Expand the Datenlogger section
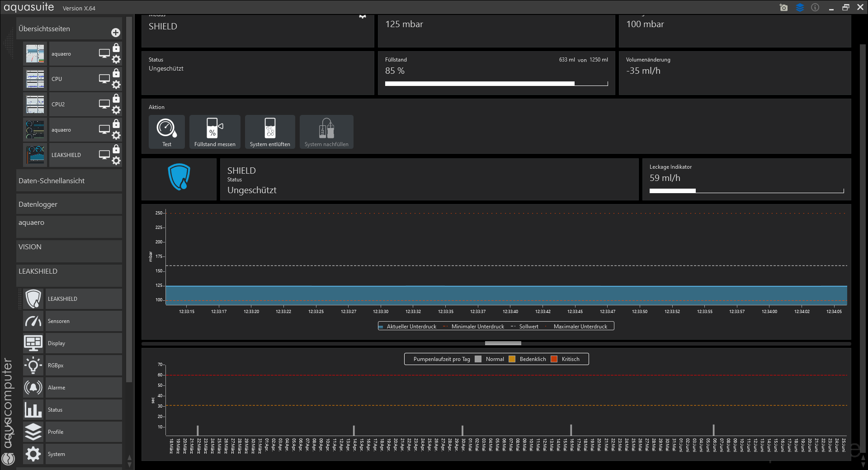 pyautogui.click(x=69, y=204)
